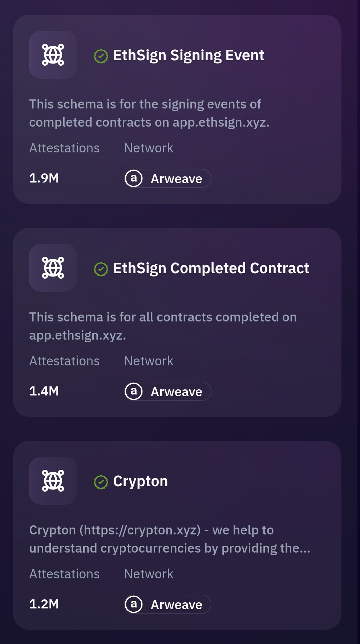Image resolution: width=360 pixels, height=644 pixels.
Task: Click the Crypton schema globe icon
Action: (x=53, y=481)
